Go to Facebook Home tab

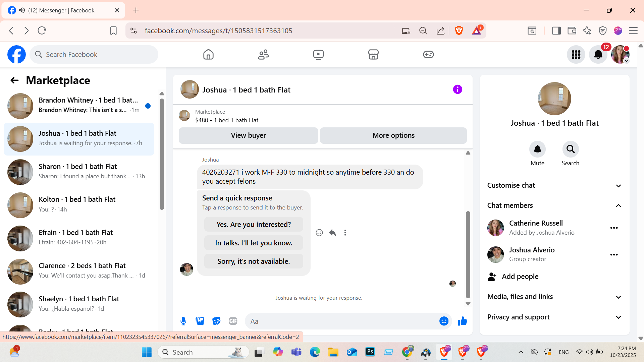(x=208, y=54)
